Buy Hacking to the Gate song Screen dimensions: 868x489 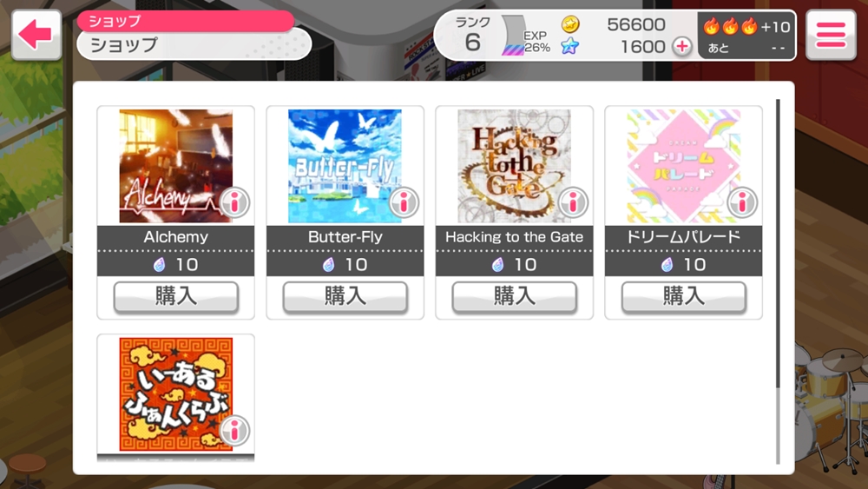[515, 297]
